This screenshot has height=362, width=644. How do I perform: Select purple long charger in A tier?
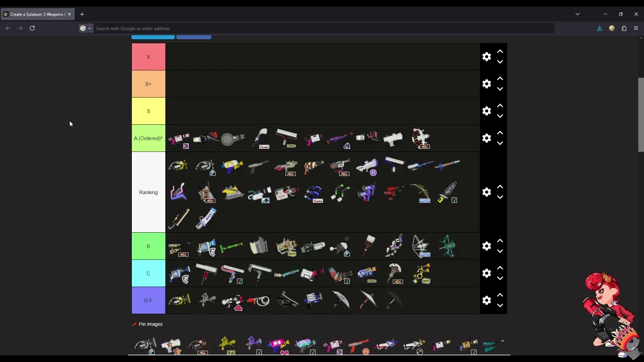point(340,139)
